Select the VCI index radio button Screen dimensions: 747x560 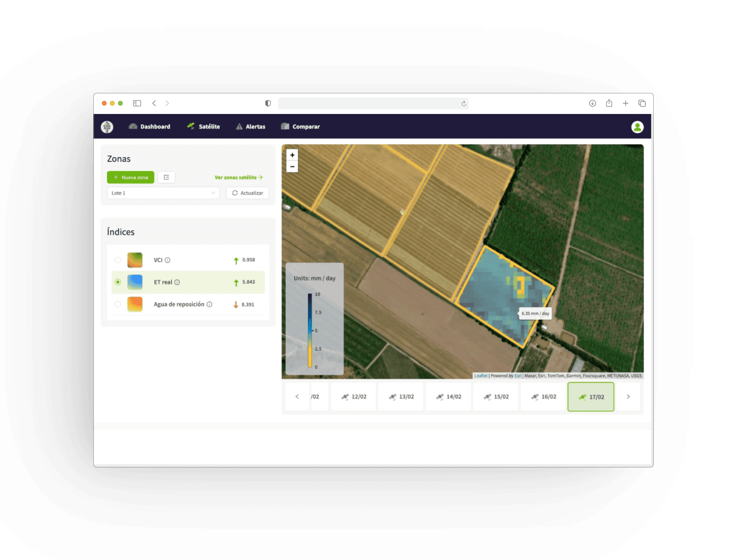[x=118, y=260]
